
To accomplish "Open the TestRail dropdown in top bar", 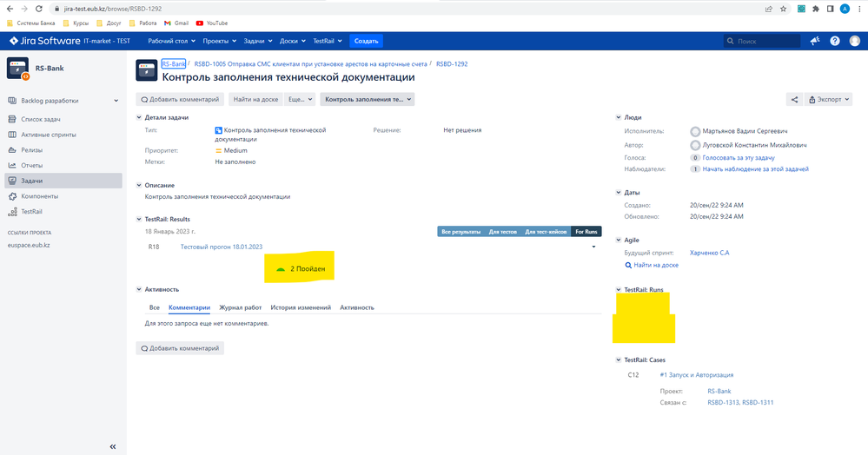I will point(328,41).
